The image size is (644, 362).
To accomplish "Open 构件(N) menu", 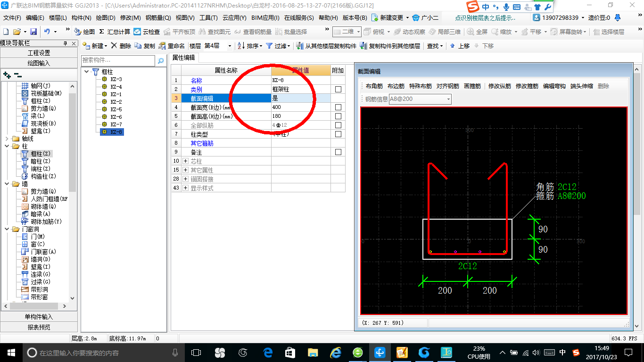I will point(81,17).
